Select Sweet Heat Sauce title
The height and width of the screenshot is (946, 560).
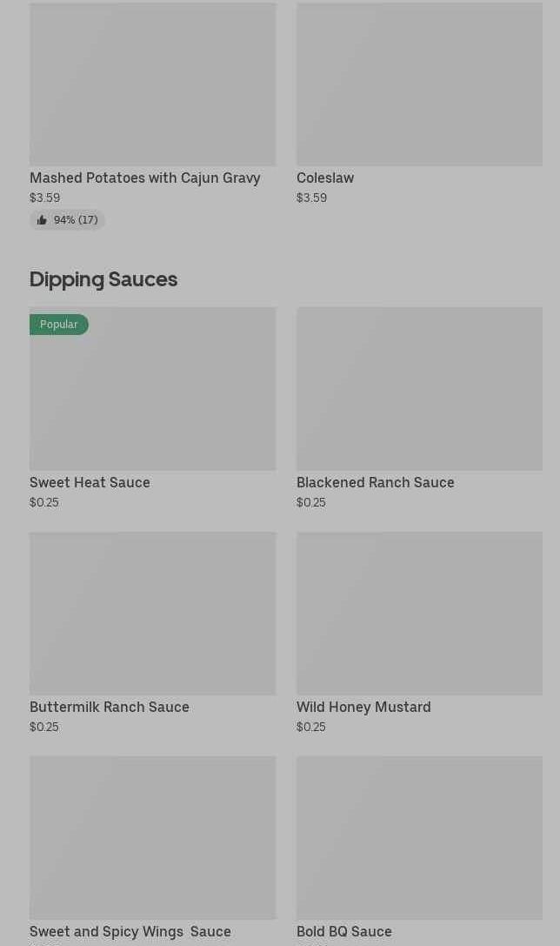point(90,482)
